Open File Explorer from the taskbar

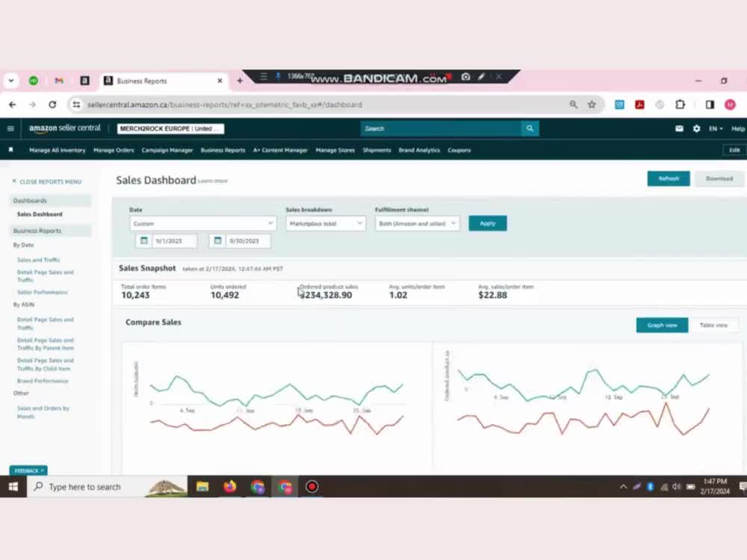tap(202, 487)
